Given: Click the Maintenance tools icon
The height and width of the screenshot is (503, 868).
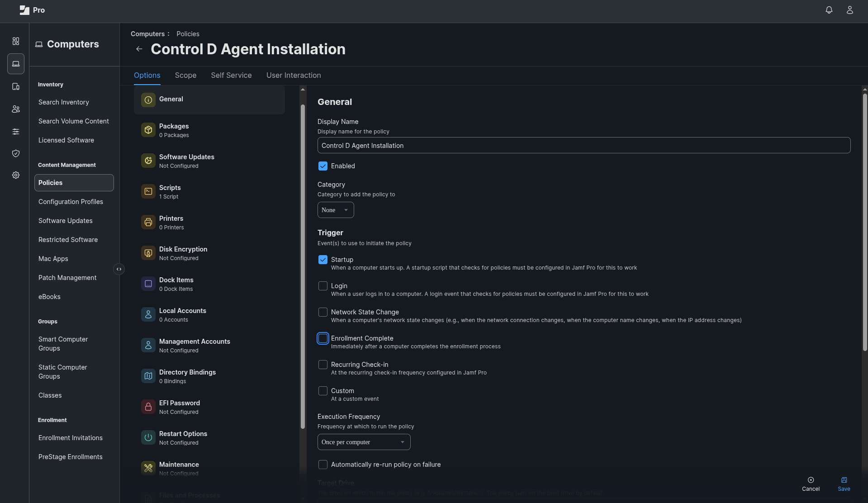Looking at the screenshot, I should click(x=148, y=469).
